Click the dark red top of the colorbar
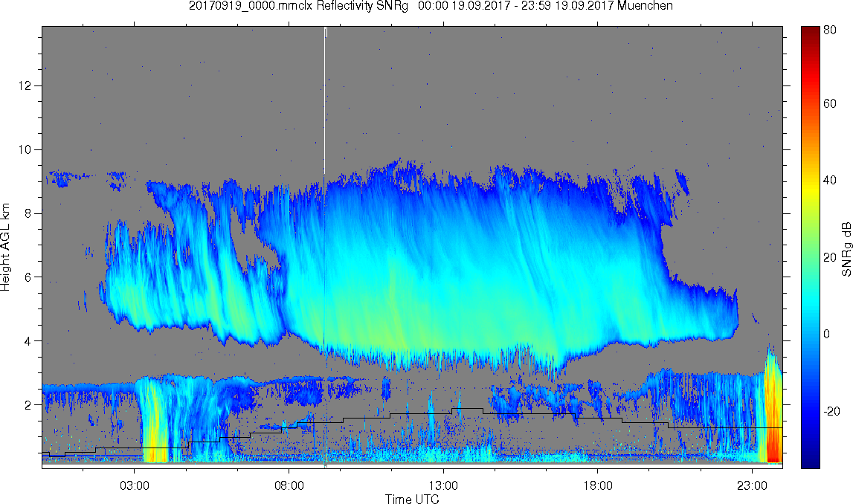The height and width of the screenshot is (504, 853). click(811, 33)
